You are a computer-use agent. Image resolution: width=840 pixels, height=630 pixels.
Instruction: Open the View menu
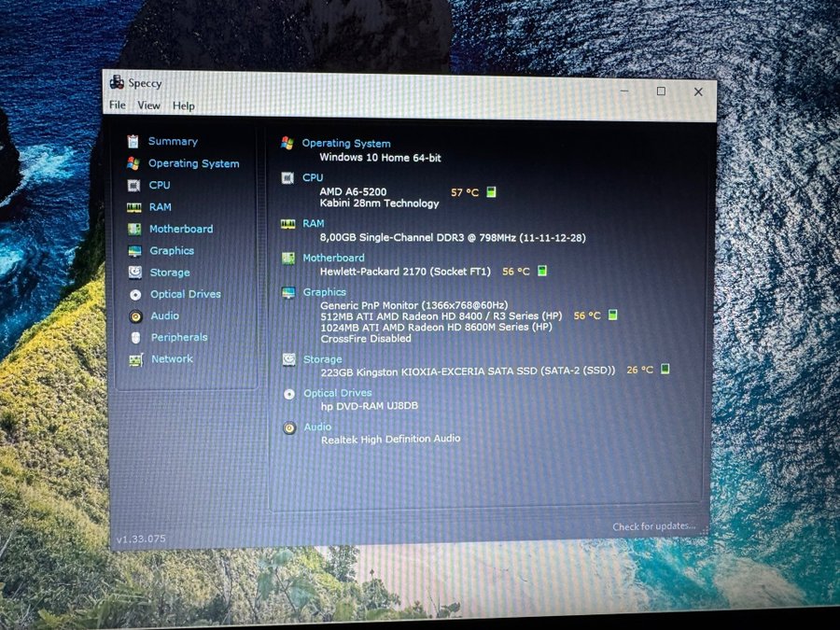pyautogui.click(x=148, y=105)
